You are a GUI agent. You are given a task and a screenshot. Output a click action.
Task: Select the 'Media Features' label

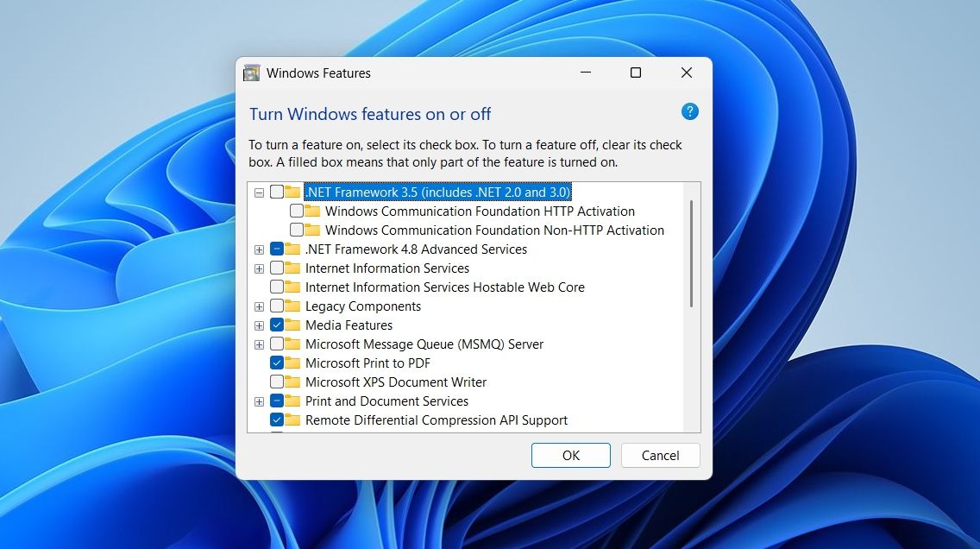click(349, 325)
